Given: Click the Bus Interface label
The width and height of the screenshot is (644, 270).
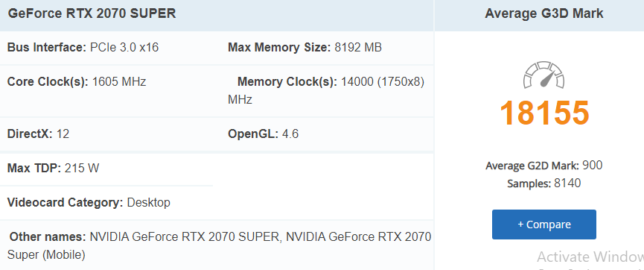Looking at the screenshot, I should pyautogui.click(x=47, y=48).
